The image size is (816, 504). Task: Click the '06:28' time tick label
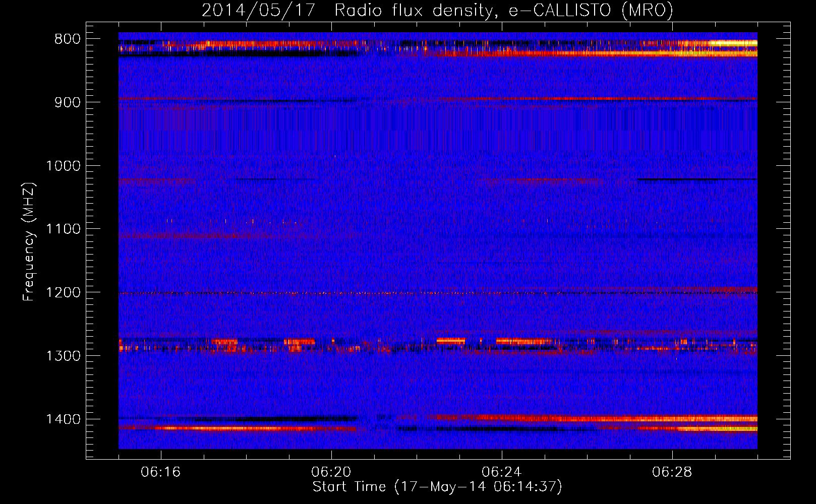click(672, 472)
